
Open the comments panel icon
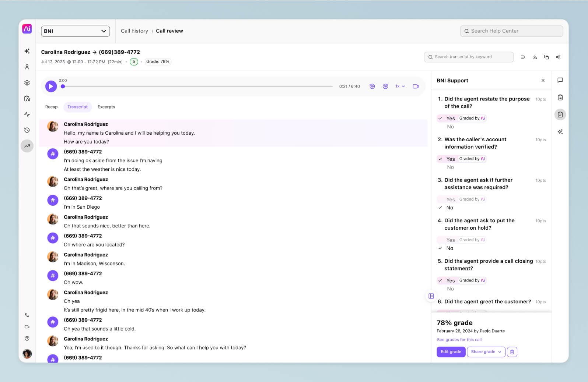tap(560, 80)
